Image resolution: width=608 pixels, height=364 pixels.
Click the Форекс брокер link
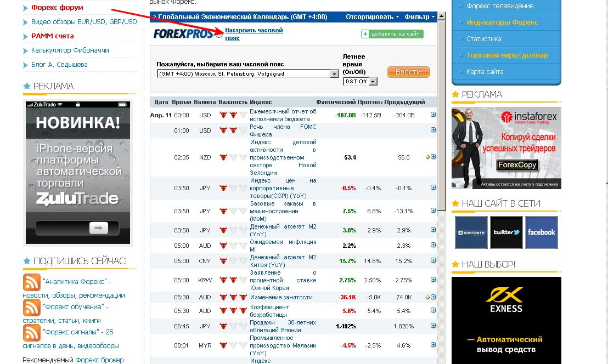99,360
